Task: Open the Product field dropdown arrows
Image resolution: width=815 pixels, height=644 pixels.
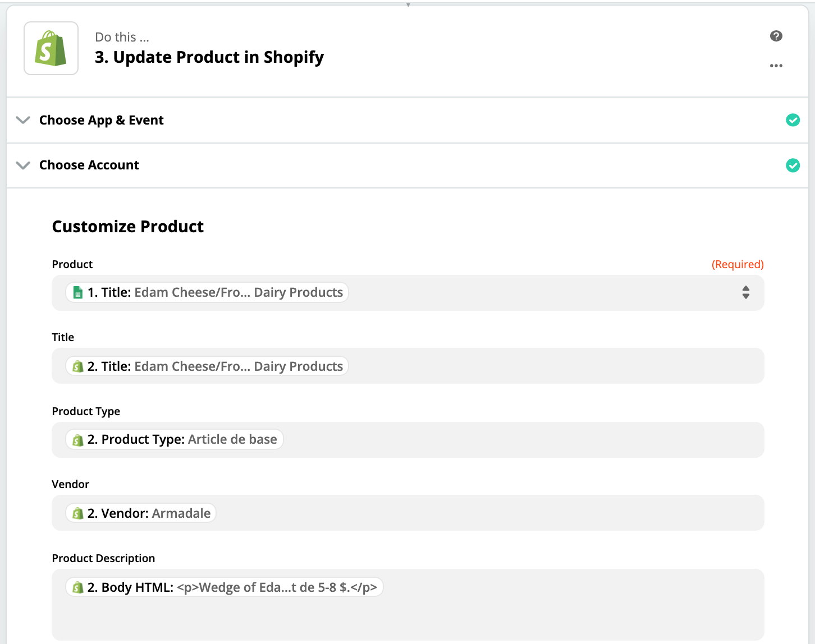Action: coord(746,292)
